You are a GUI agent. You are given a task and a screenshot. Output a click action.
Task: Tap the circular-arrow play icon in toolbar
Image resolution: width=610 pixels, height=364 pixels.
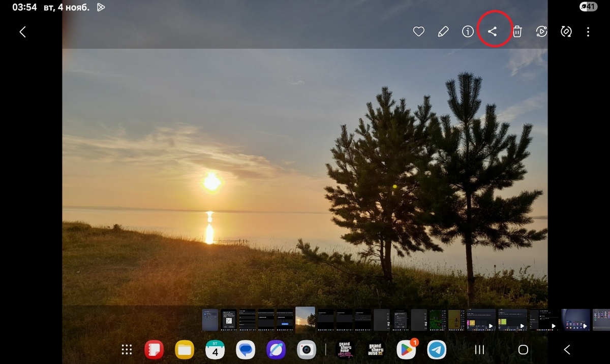(x=541, y=31)
